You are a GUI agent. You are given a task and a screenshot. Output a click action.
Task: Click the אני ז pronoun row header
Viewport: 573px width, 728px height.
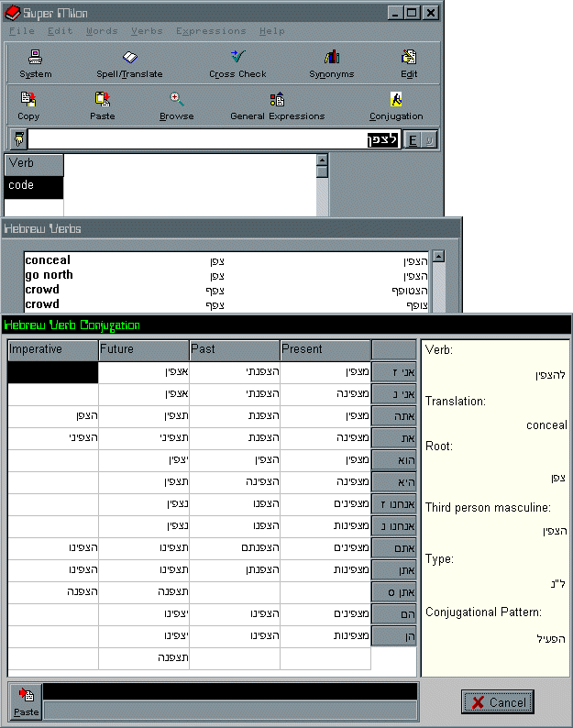[x=393, y=372]
